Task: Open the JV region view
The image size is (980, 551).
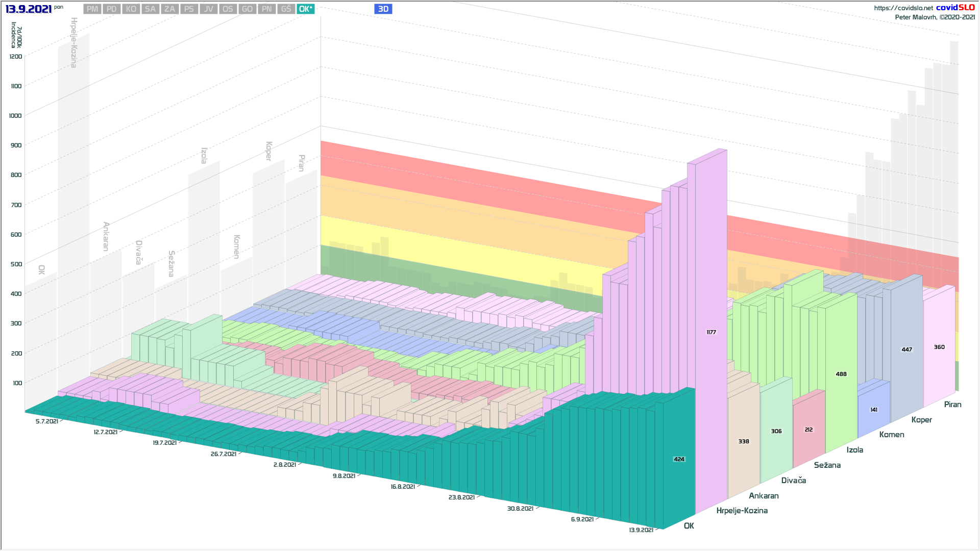Action: [208, 9]
